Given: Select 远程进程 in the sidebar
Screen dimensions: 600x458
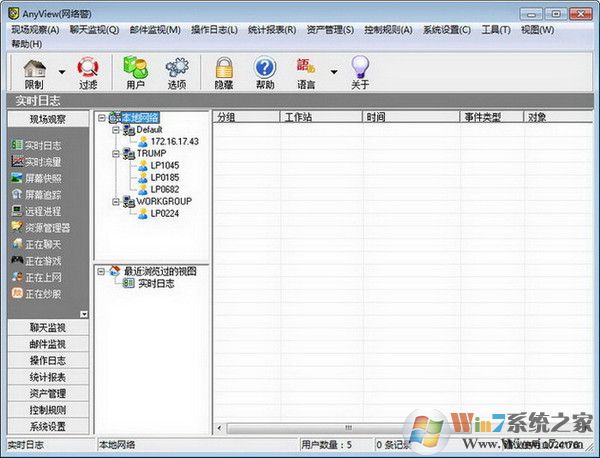Looking at the screenshot, I should click(36, 211).
